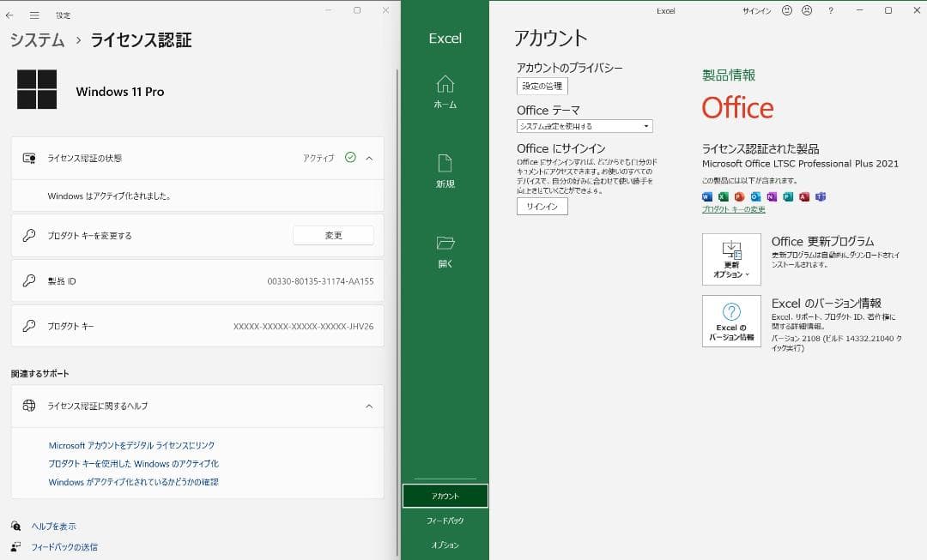Click the 更新オプション icon
The height and width of the screenshot is (560, 927).
click(x=730, y=259)
